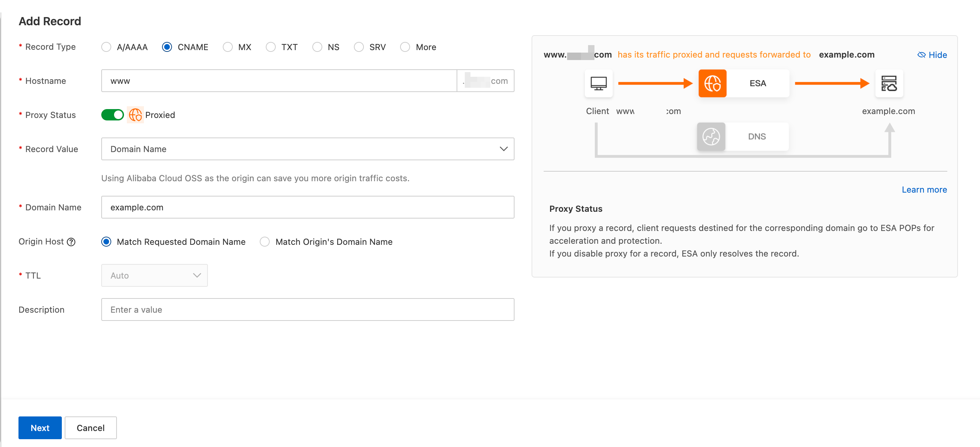Click the Proxied globe shield icon
This screenshot has height=447, width=980.
tap(135, 115)
